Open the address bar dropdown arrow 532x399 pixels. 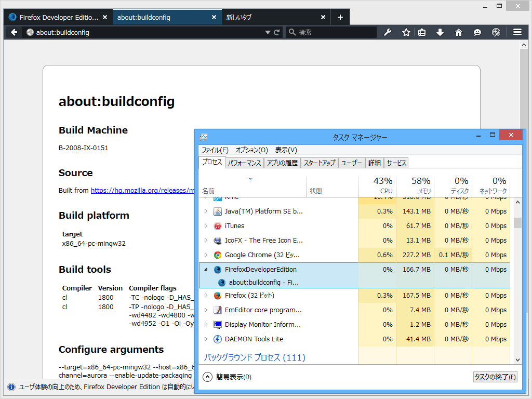(x=267, y=32)
